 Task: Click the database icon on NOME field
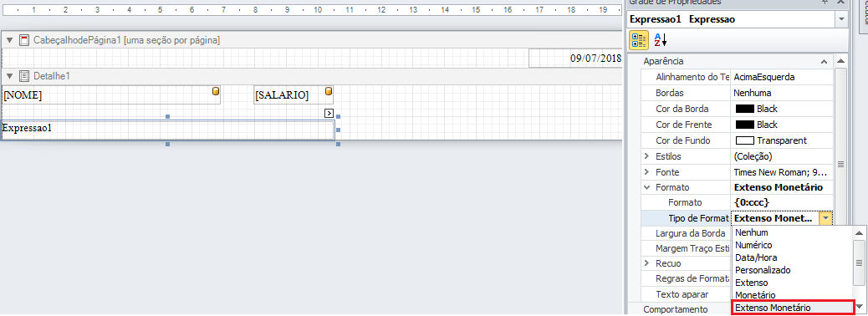(216, 91)
